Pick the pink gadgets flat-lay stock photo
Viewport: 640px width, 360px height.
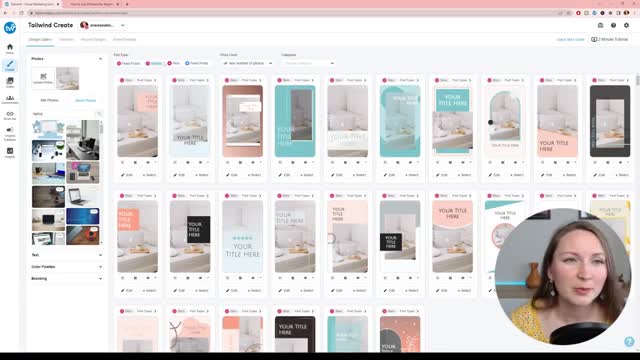tap(82, 172)
